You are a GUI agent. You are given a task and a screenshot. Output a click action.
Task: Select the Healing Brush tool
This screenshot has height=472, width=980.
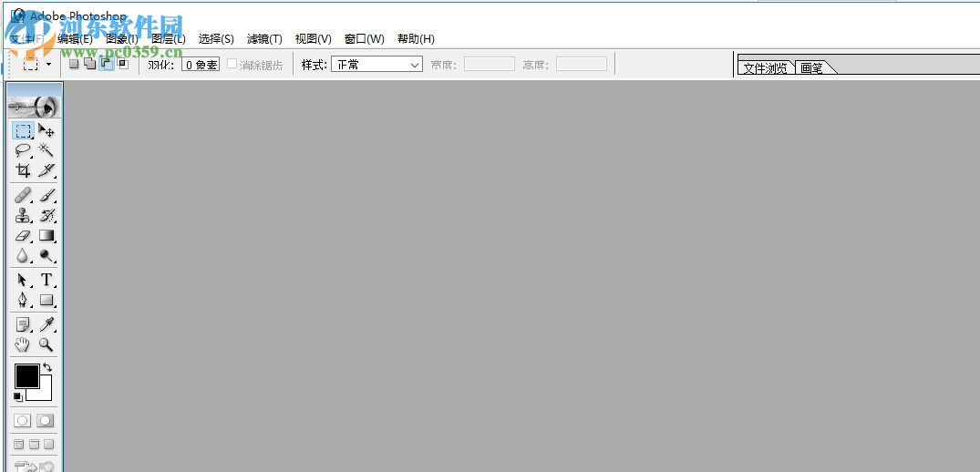click(x=23, y=195)
